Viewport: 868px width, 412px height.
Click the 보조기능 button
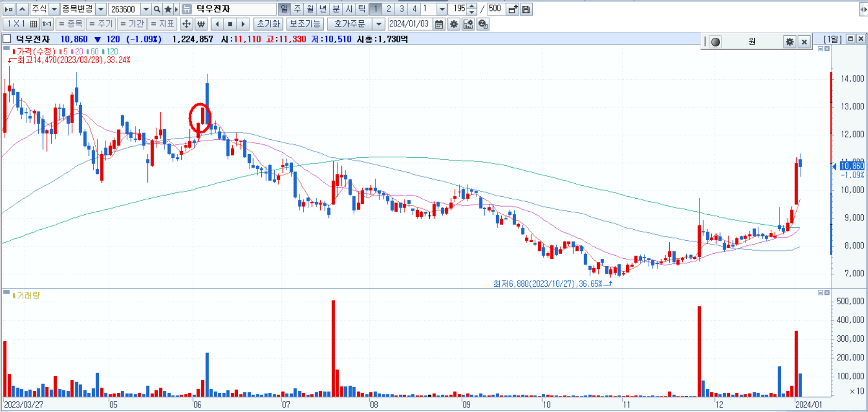(x=305, y=24)
